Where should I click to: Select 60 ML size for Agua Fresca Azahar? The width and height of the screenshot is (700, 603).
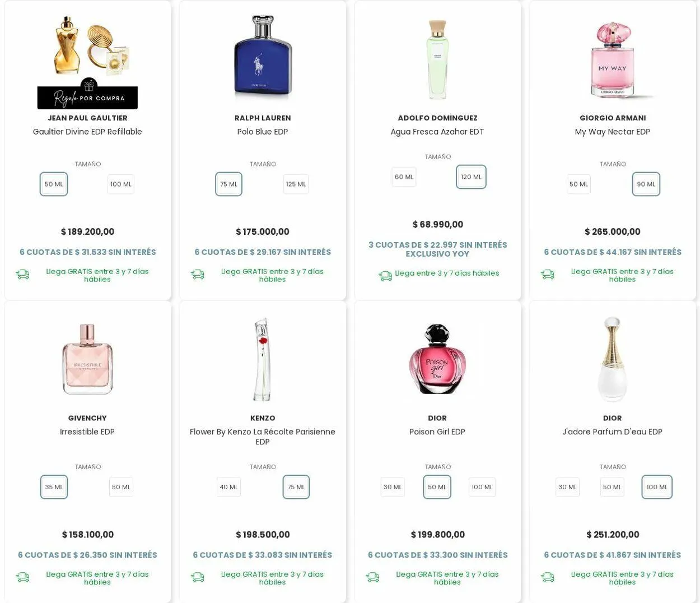pyautogui.click(x=404, y=177)
